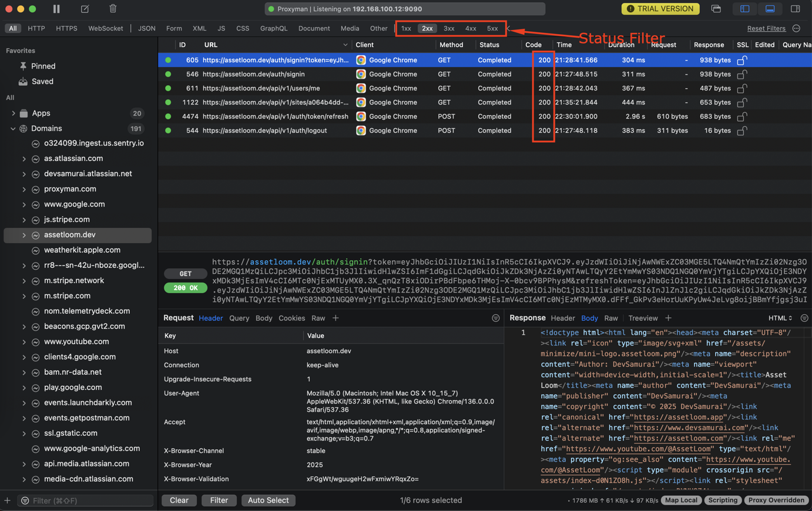Click the Scripting status badge
The width and height of the screenshot is (812, 511).
click(723, 500)
